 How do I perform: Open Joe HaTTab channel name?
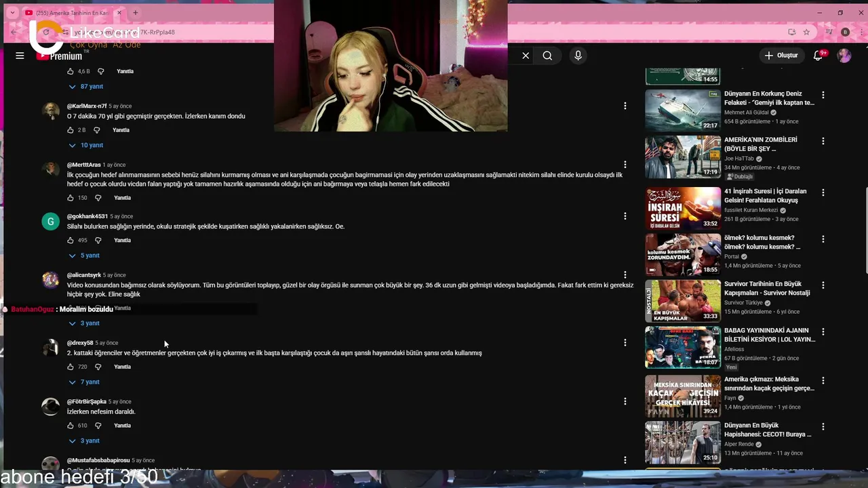coord(739,159)
